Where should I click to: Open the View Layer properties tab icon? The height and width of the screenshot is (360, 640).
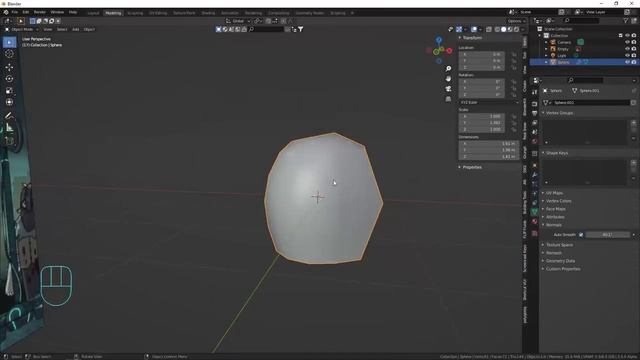[x=535, y=123]
